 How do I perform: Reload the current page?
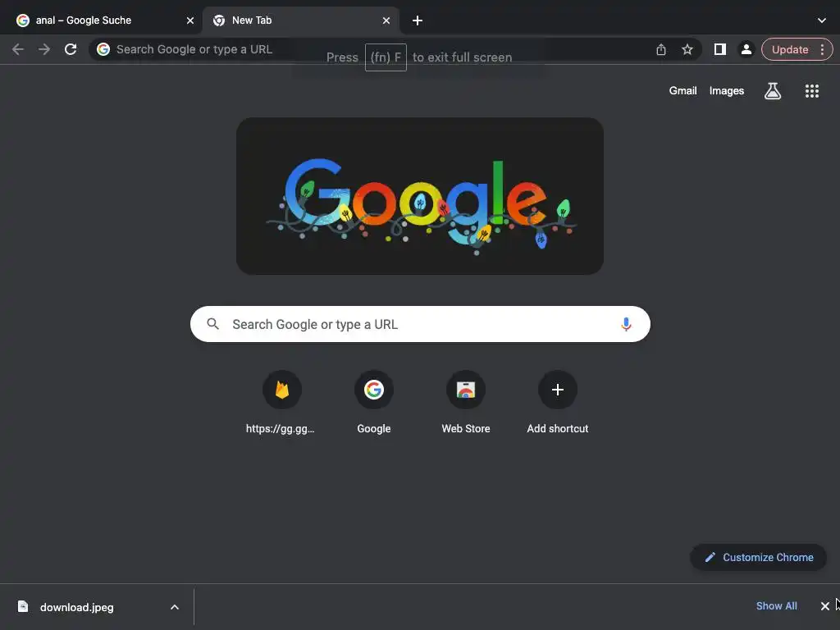point(71,49)
